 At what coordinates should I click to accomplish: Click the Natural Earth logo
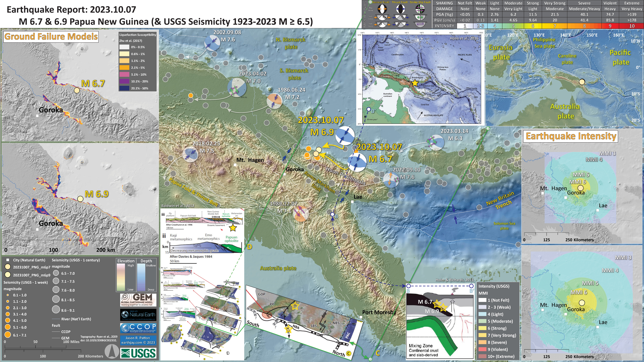[138, 315]
